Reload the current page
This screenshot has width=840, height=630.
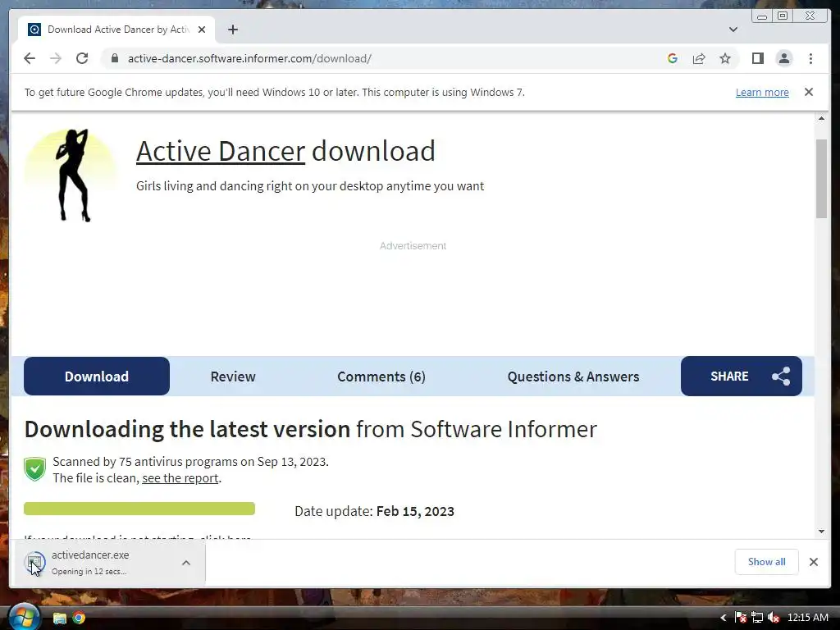pyautogui.click(x=82, y=58)
